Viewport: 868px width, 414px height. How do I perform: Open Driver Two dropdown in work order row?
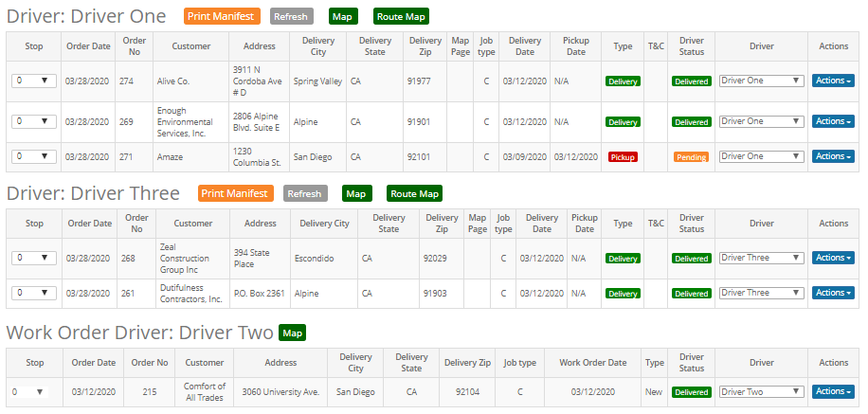[x=762, y=391]
